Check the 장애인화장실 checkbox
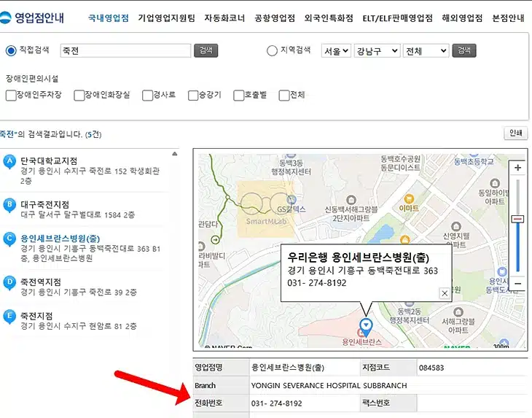 (79, 96)
